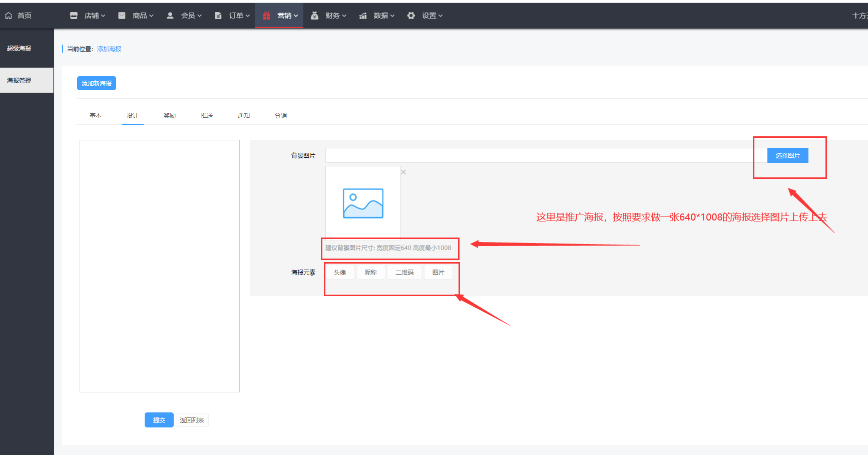Click the background image placeholder thumbnail
The image size is (868, 455).
pyautogui.click(x=363, y=203)
